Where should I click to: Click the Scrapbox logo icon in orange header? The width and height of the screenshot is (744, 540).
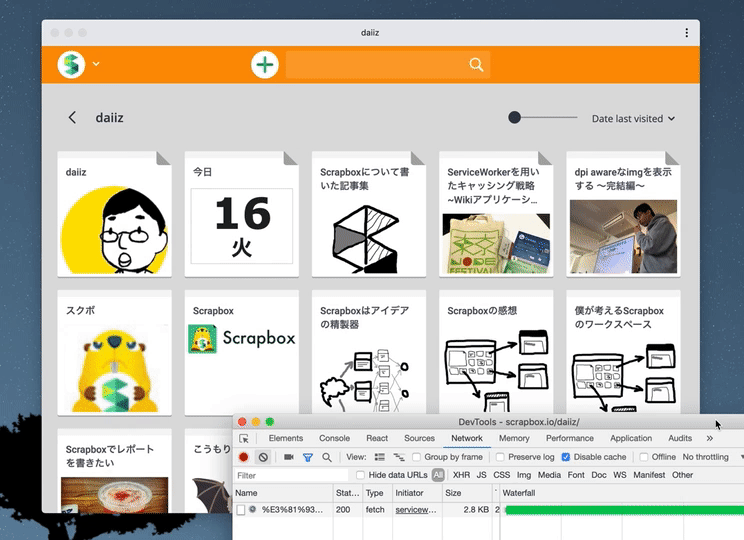pyautogui.click(x=71, y=65)
